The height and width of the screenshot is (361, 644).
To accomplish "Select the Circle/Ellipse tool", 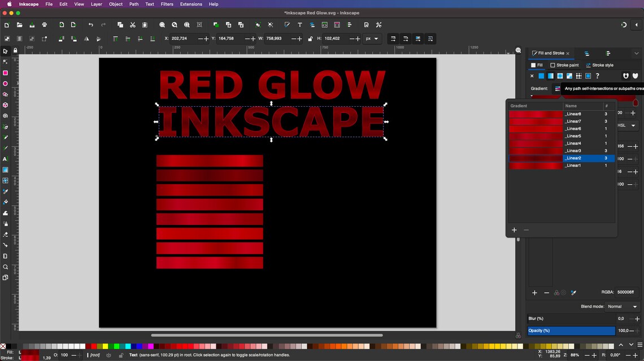I will (x=6, y=83).
